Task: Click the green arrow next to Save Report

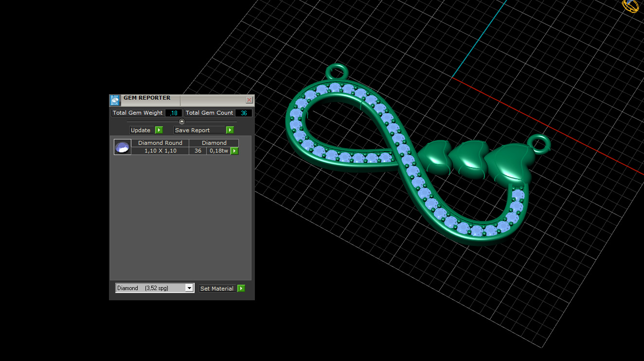Action: tap(230, 130)
